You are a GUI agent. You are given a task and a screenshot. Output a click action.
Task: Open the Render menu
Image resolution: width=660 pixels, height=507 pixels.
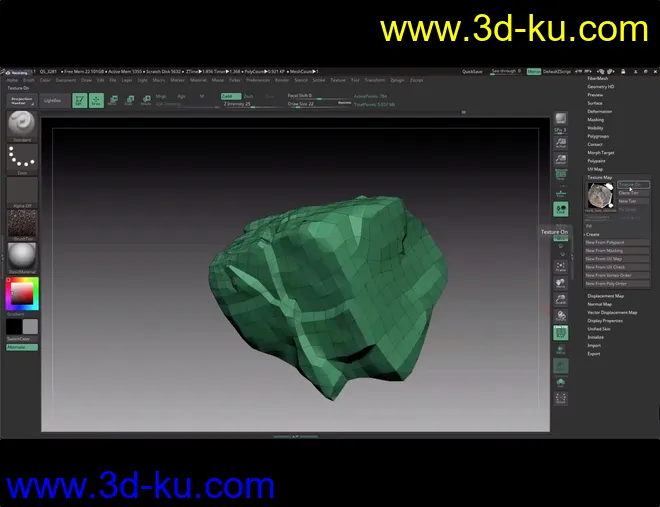[x=282, y=80]
